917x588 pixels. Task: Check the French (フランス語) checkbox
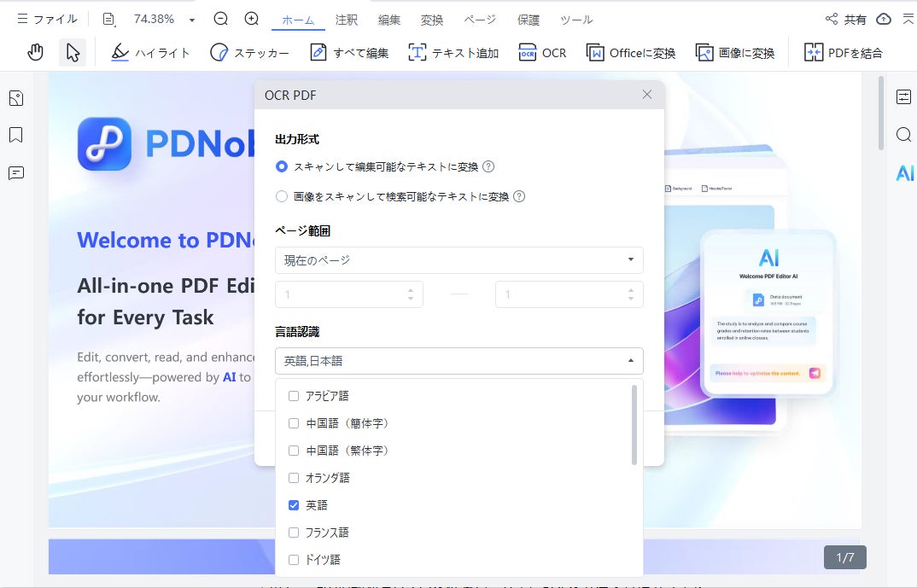[x=294, y=533]
